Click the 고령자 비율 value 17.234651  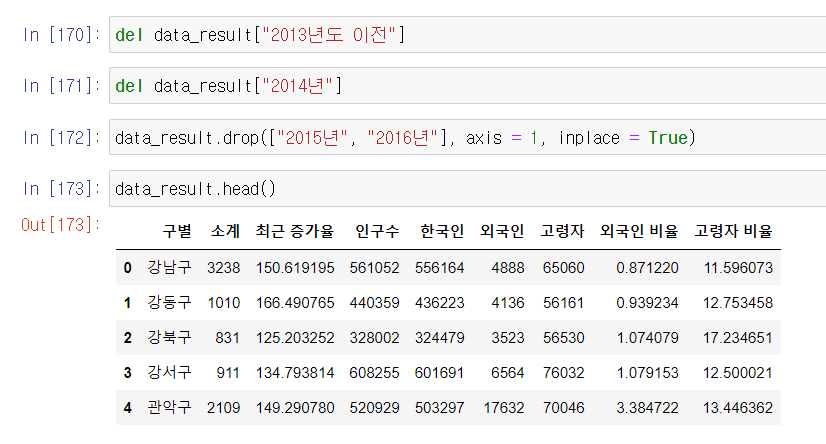point(738,338)
